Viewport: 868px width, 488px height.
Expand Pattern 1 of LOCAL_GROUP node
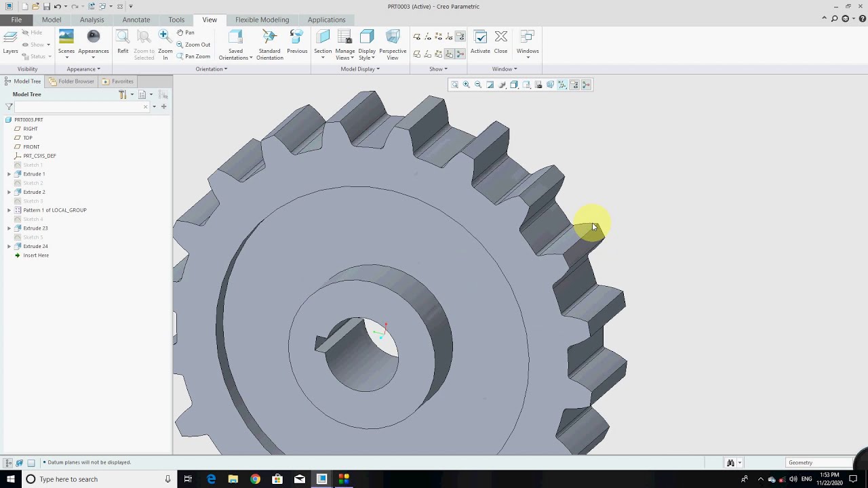(x=9, y=210)
